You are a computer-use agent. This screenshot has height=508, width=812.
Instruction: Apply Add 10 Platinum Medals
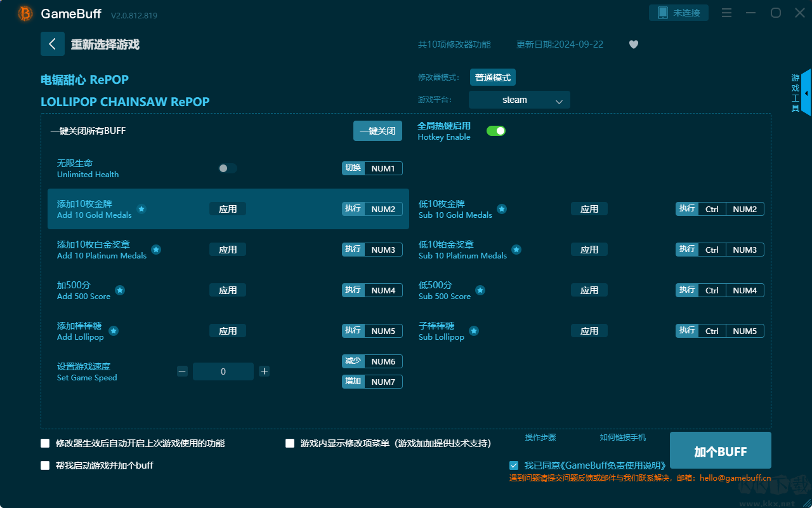228,250
